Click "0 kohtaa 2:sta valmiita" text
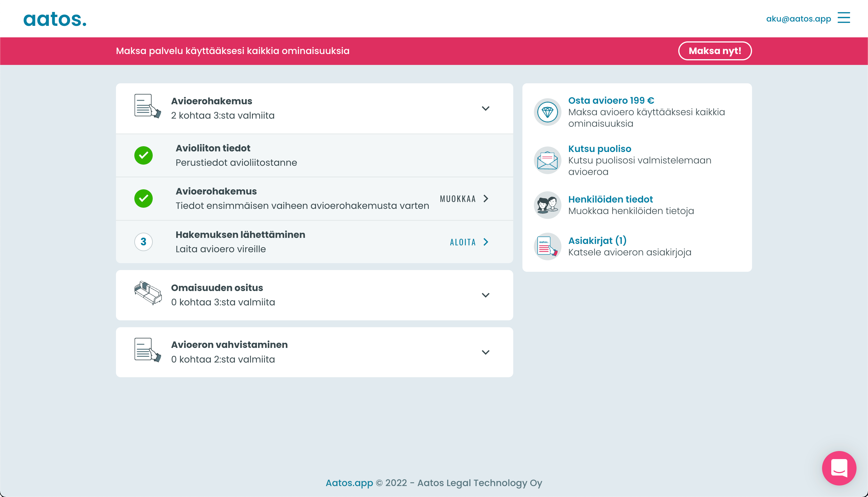The height and width of the screenshot is (497, 868). click(x=223, y=359)
